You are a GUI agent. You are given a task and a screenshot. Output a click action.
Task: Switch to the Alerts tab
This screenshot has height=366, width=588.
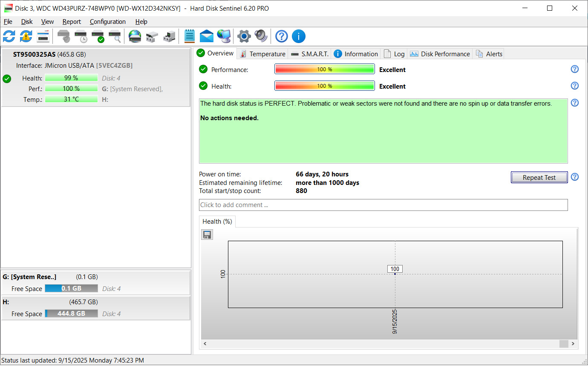point(489,54)
